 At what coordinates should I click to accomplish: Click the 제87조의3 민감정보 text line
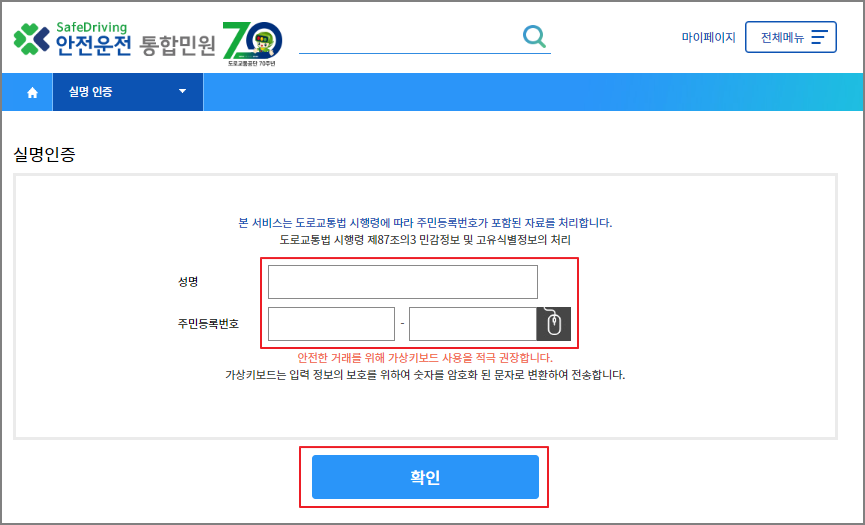(425, 240)
